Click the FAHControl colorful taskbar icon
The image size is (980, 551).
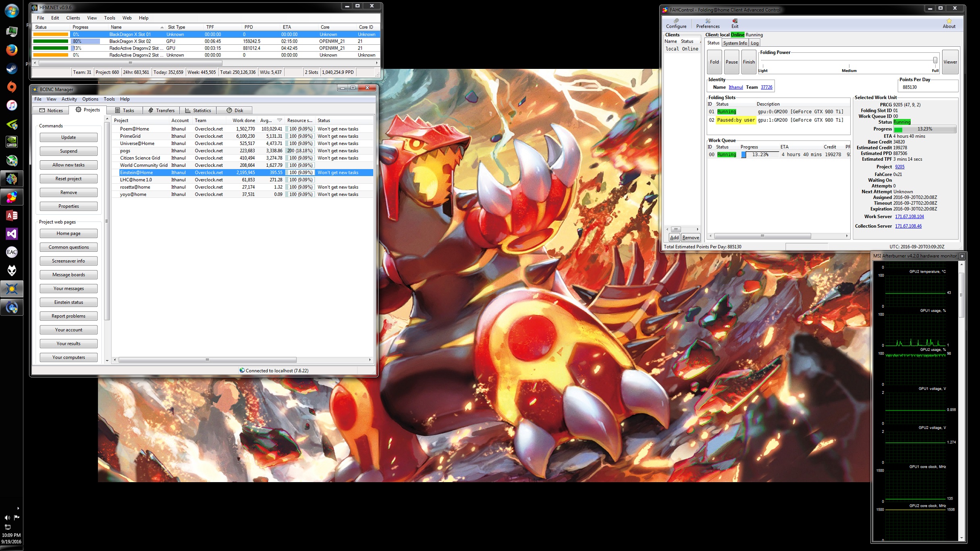click(x=12, y=197)
